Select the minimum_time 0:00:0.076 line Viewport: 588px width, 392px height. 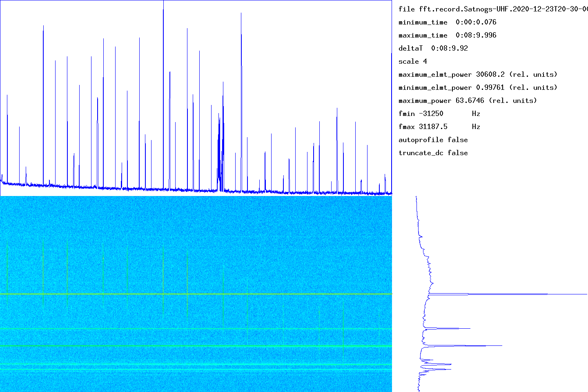[x=448, y=22]
